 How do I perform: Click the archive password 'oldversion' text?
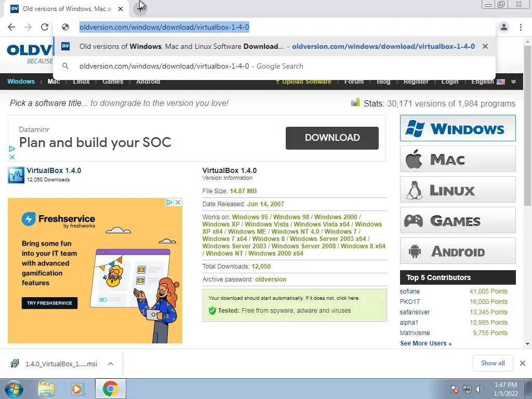[271, 280]
